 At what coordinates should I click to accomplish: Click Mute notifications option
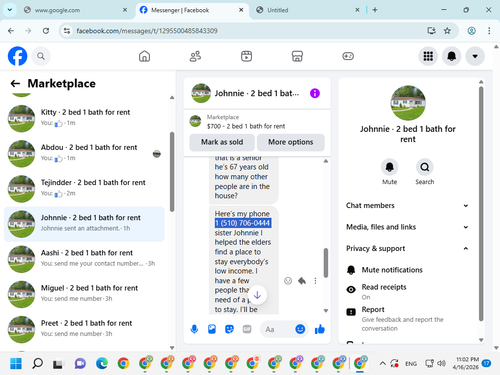407,270
